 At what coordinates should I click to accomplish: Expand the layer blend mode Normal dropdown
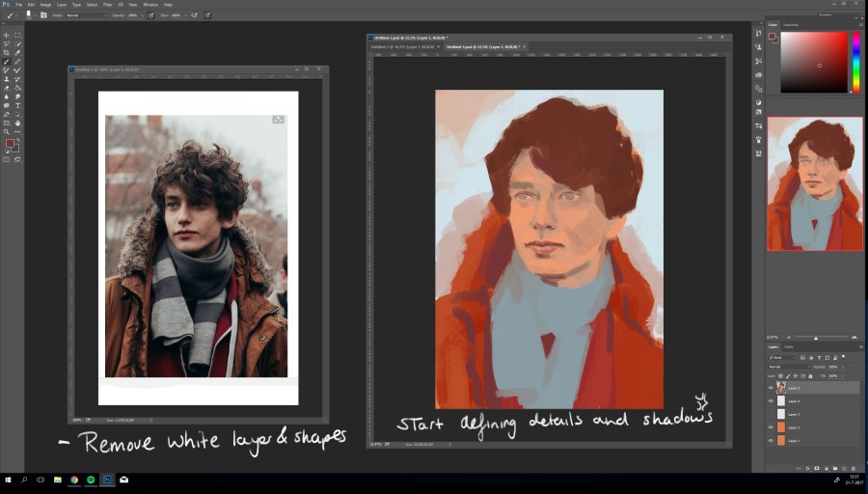click(x=789, y=368)
